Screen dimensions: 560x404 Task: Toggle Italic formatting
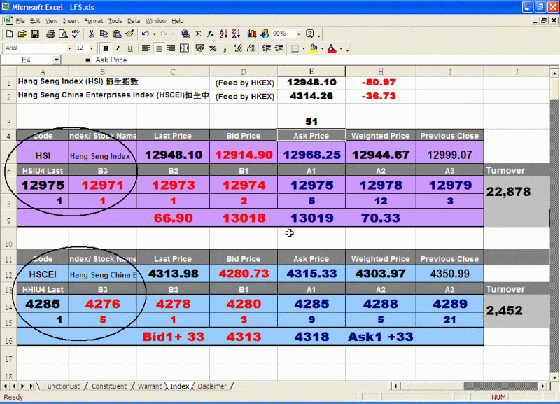pyautogui.click(x=118, y=48)
